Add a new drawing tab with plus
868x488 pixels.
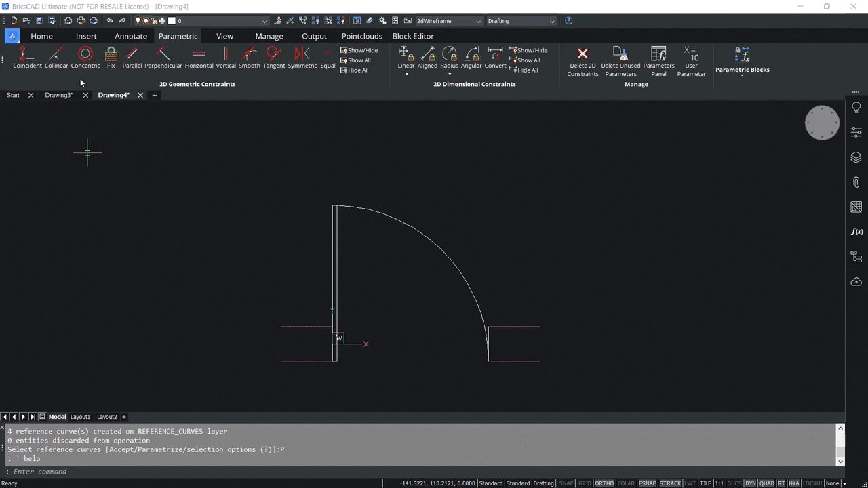pyautogui.click(x=155, y=95)
